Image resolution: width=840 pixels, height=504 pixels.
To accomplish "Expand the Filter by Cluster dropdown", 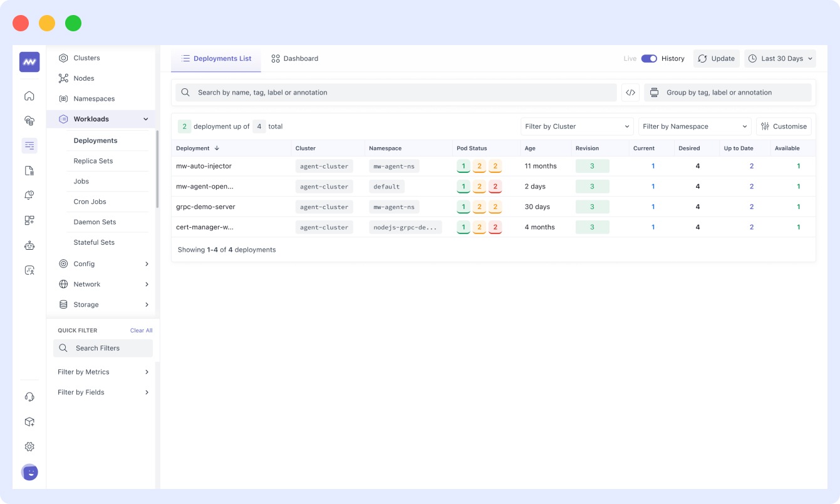I will pos(576,126).
